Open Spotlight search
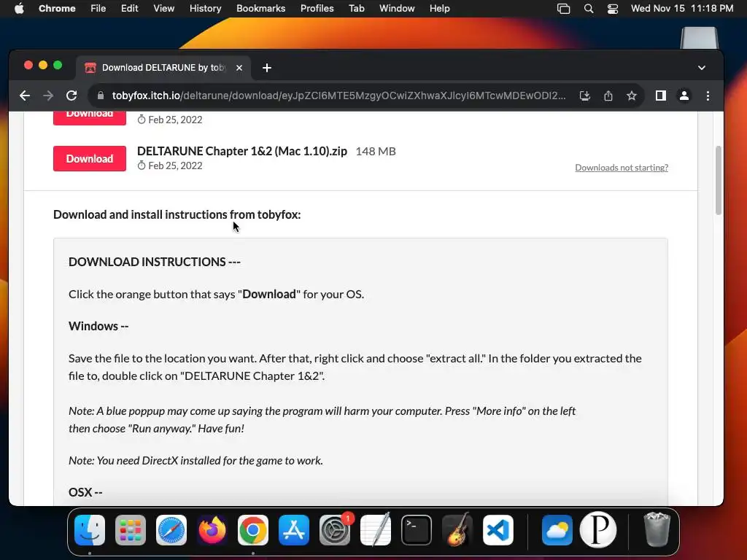This screenshot has width=747, height=560. [589, 9]
